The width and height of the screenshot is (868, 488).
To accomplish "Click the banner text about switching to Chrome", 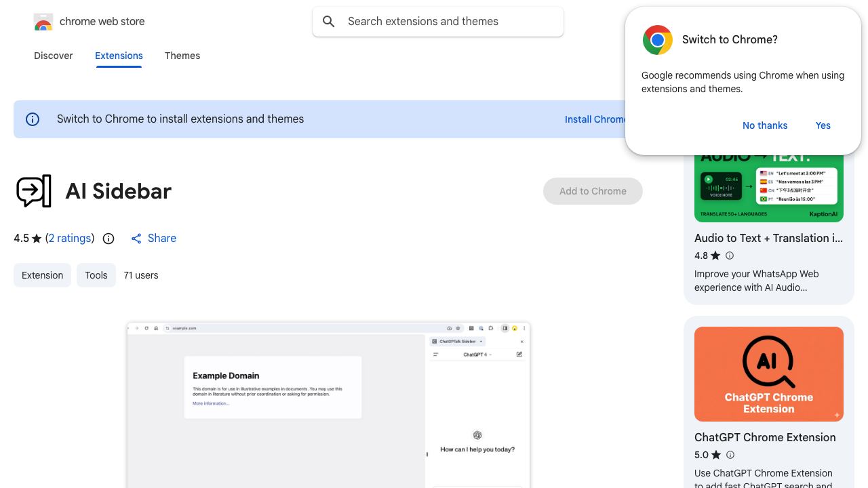I will (180, 119).
